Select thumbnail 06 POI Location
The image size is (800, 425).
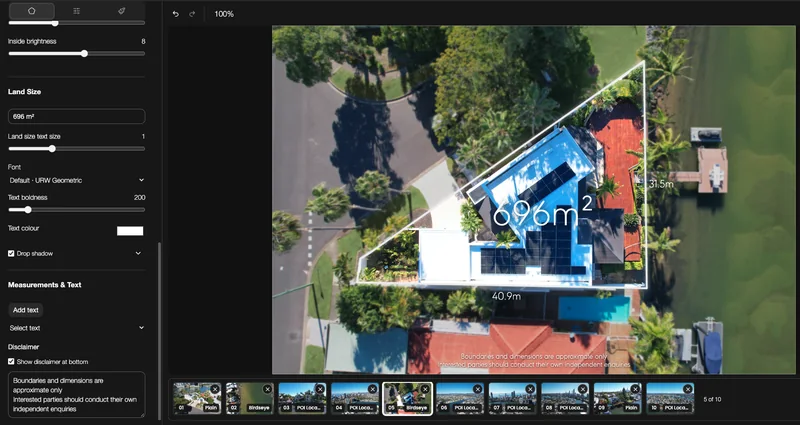pyautogui.click(x=460, y=398)
